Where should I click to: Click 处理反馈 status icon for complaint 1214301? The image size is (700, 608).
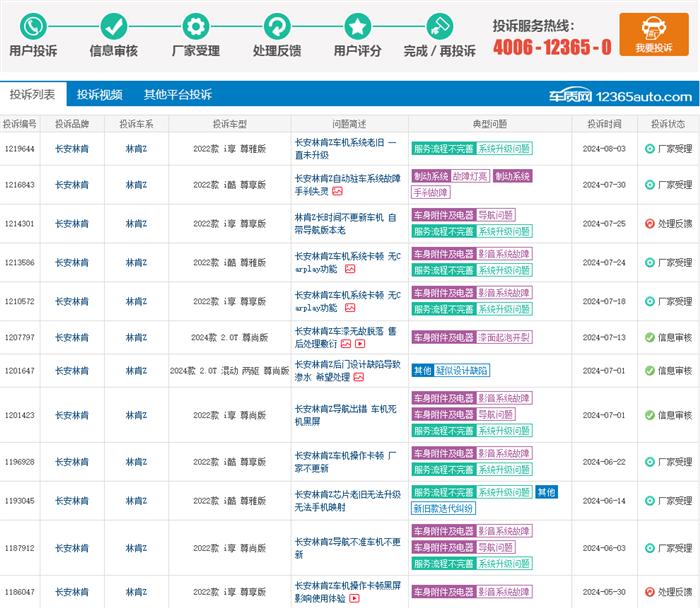click(x=650, y=224)
